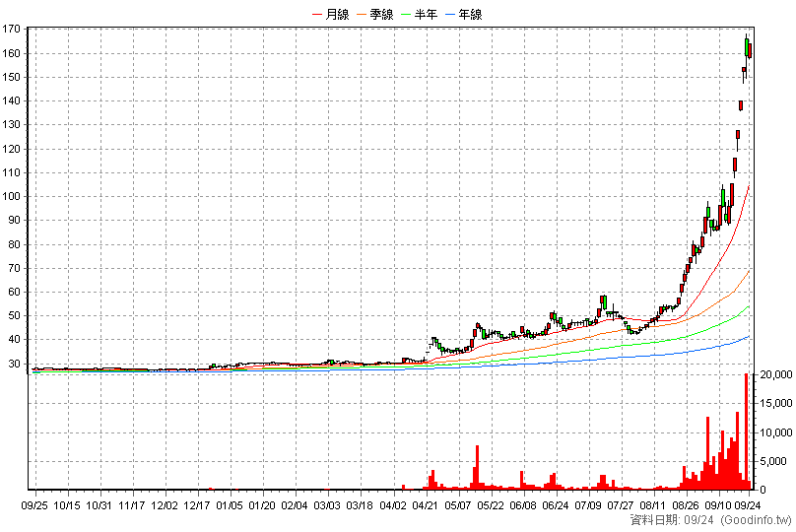
Task: Click the price axis label 30
Action: coord(14,364)
